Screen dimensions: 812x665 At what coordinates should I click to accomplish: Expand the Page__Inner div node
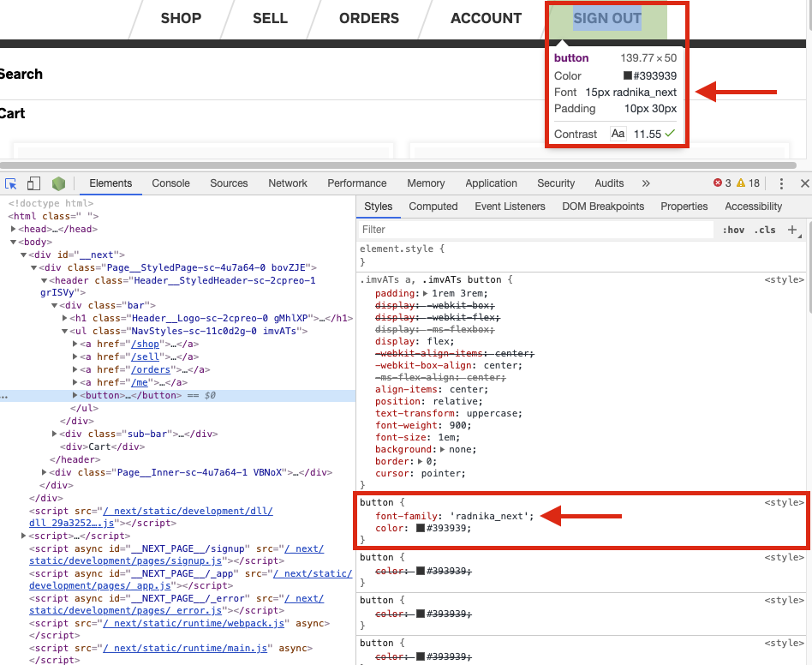coord(44,472)
